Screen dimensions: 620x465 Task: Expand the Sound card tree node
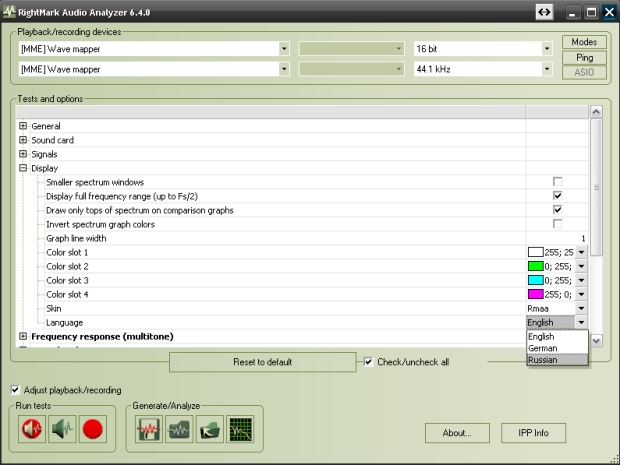pyautogui.click(x=23, y=140)
